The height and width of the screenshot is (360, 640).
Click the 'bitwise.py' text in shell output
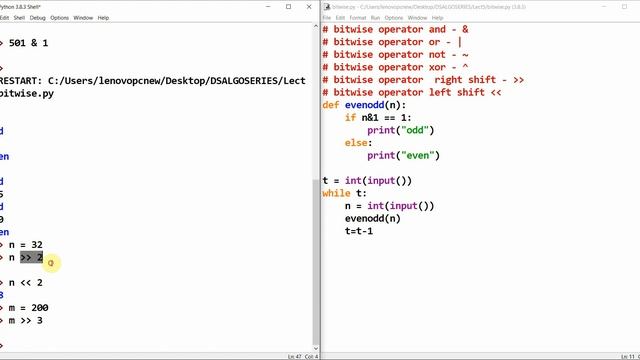(27, 93)
